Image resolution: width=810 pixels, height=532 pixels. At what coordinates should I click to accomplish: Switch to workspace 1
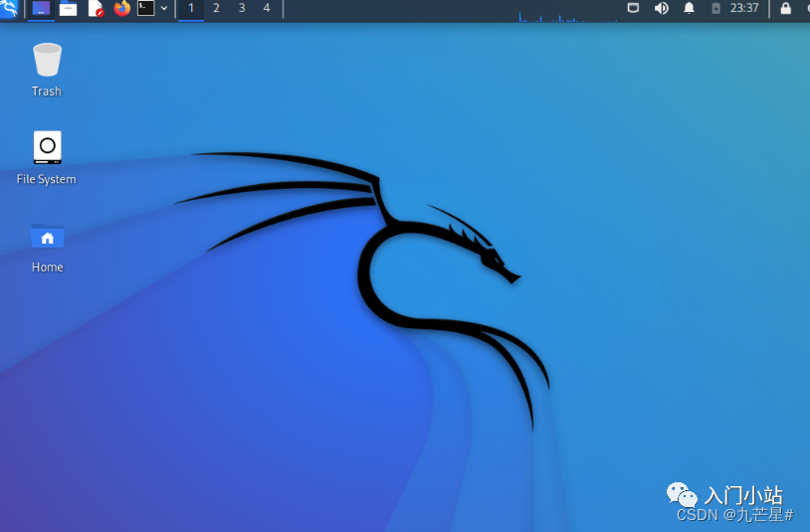[191, 9]
